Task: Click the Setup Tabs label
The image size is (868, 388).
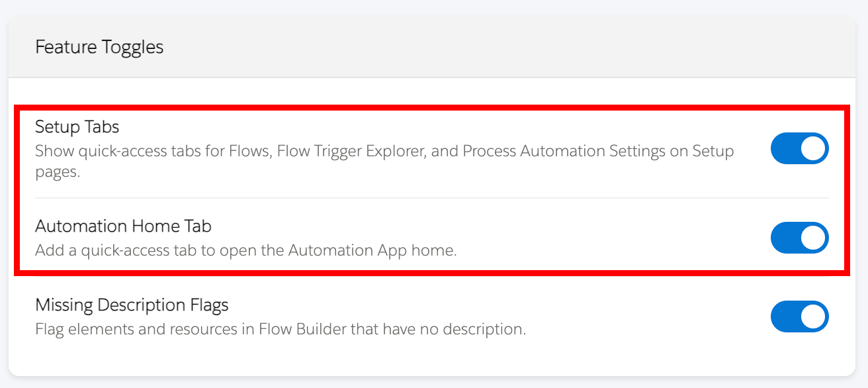Action: [77, 126]
